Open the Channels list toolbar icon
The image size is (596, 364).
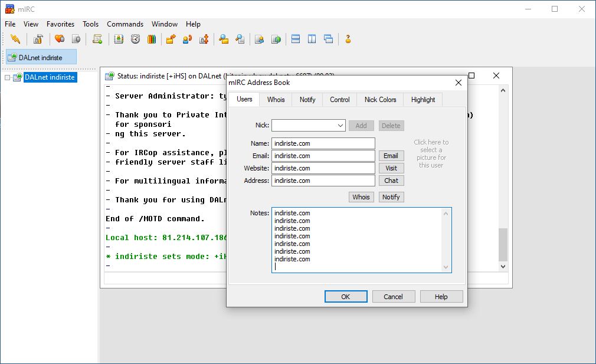pos(76,39)
